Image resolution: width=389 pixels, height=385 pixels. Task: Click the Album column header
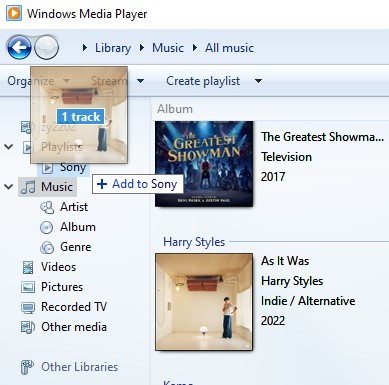coord(175,109)
